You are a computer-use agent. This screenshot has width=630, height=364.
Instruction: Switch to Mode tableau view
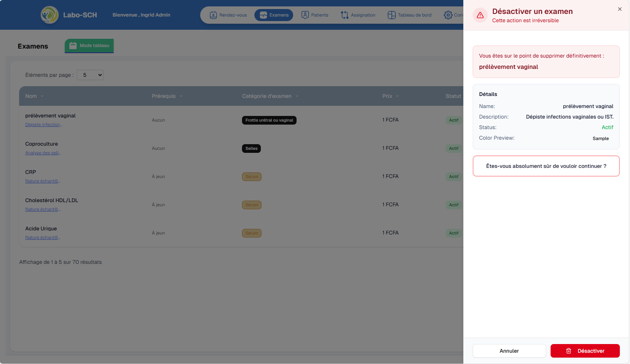click(x=89, y=46)
